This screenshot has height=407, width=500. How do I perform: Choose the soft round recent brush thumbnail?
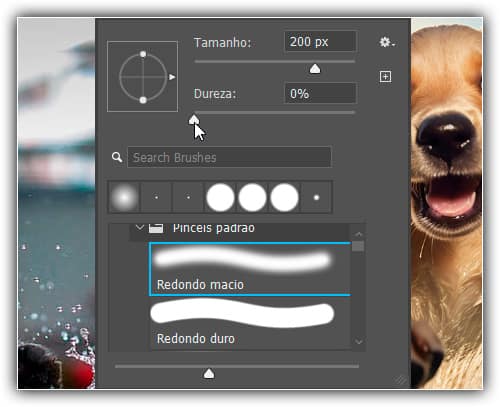point(124,197)
